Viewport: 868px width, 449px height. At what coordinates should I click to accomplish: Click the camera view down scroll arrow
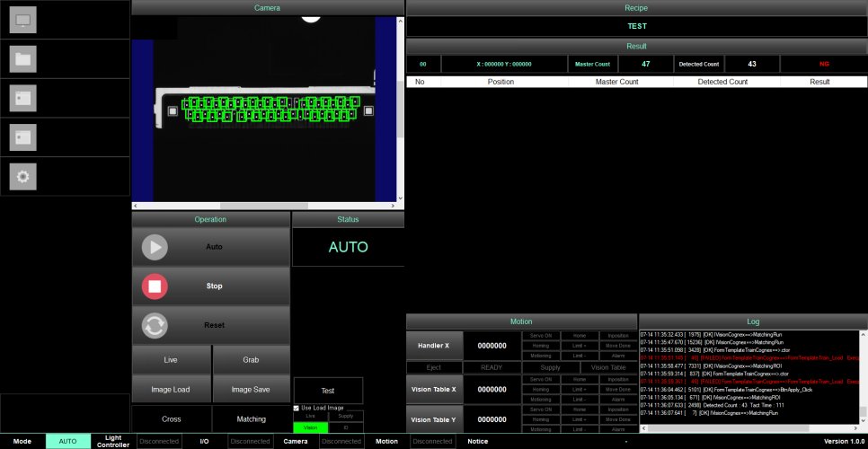(401, 198)
